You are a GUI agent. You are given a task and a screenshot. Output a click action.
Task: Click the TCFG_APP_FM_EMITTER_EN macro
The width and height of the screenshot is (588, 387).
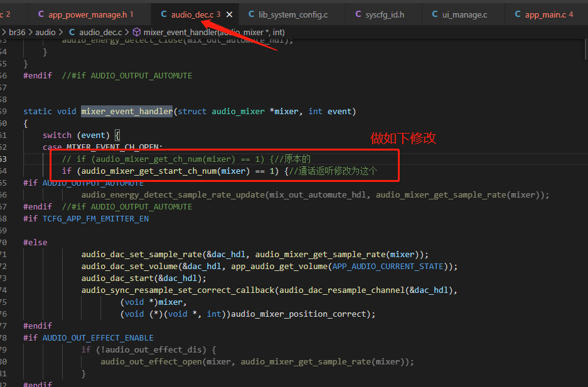95,219
